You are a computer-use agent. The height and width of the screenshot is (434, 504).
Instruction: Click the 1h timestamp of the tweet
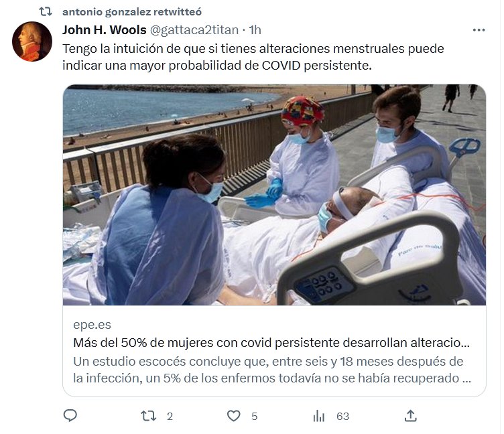255,30
